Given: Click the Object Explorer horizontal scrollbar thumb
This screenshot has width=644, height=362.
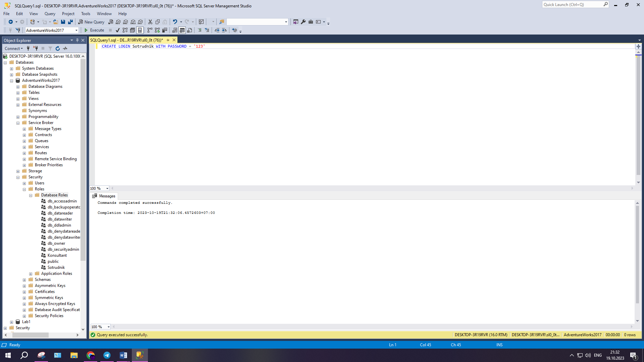Looking at the screenshot, I should coord(31,335).
